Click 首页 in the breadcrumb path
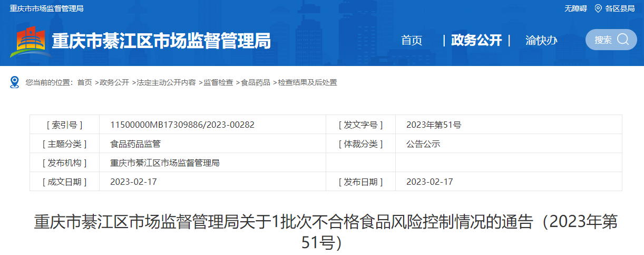 (x=84, y=82)
